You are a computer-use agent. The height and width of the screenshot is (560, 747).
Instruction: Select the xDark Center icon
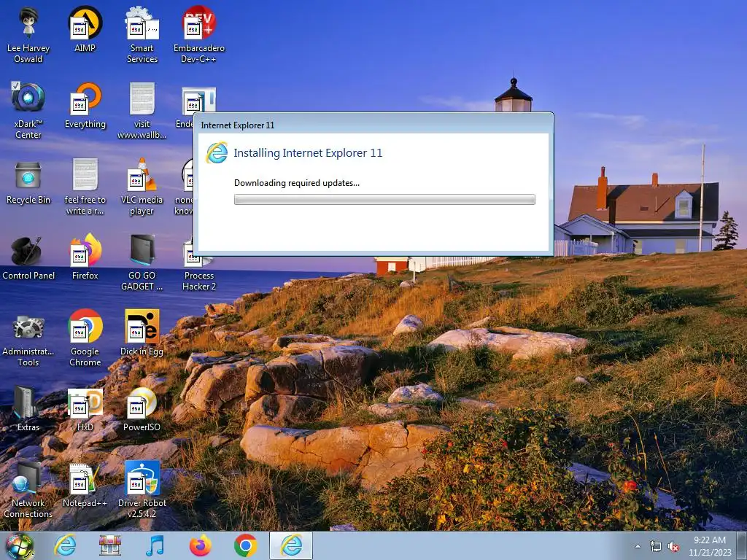[28, 111]
